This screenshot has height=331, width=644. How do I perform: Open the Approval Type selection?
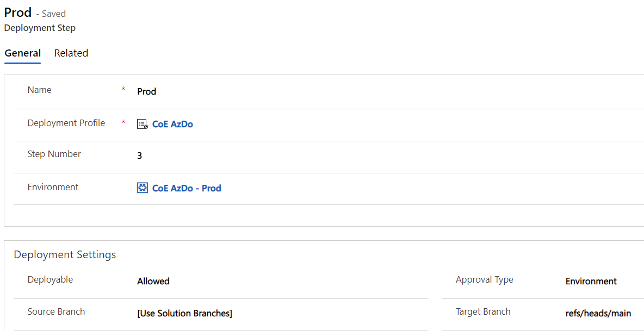(x=591, y=281)
